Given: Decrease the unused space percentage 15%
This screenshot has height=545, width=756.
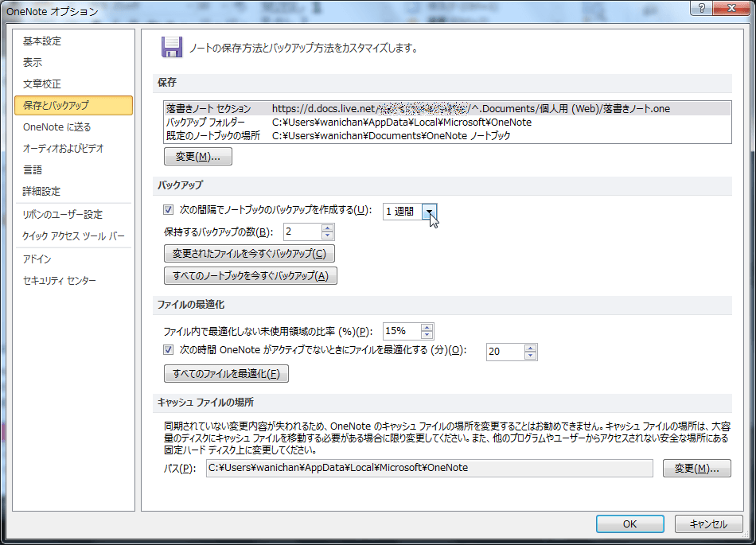Looking at the screenshot, I should [427, 335].
